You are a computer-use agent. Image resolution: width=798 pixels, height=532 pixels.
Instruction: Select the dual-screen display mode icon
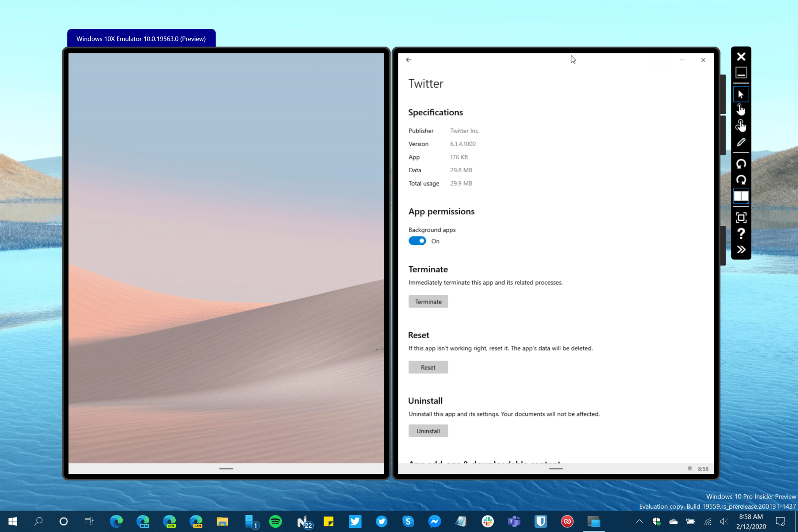tap(740, 196)
